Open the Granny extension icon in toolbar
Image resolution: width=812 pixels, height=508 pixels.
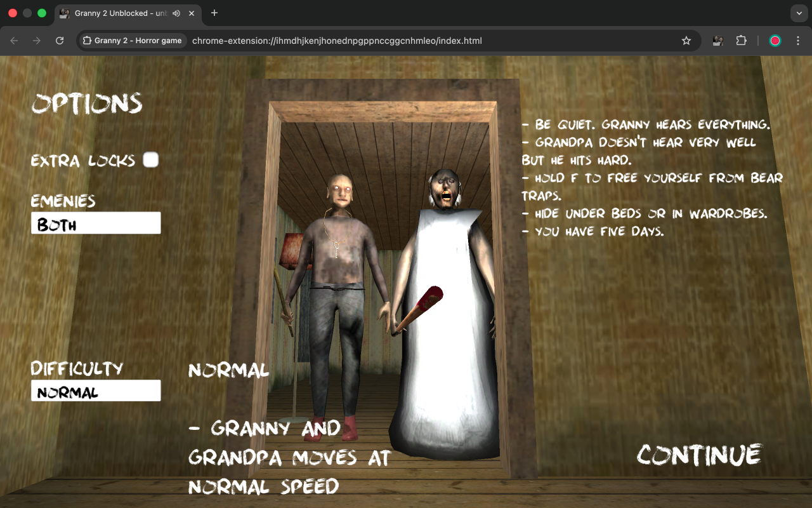tap(718, 41)
